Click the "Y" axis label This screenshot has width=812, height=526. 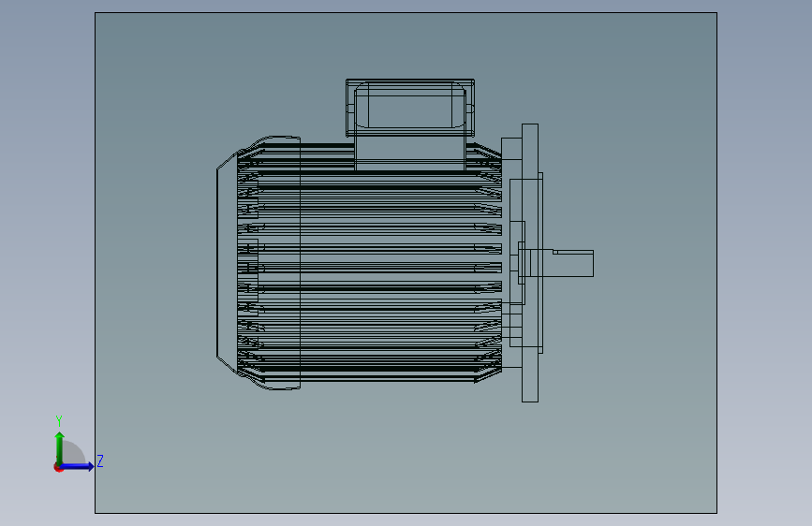[x=59, y=420]
